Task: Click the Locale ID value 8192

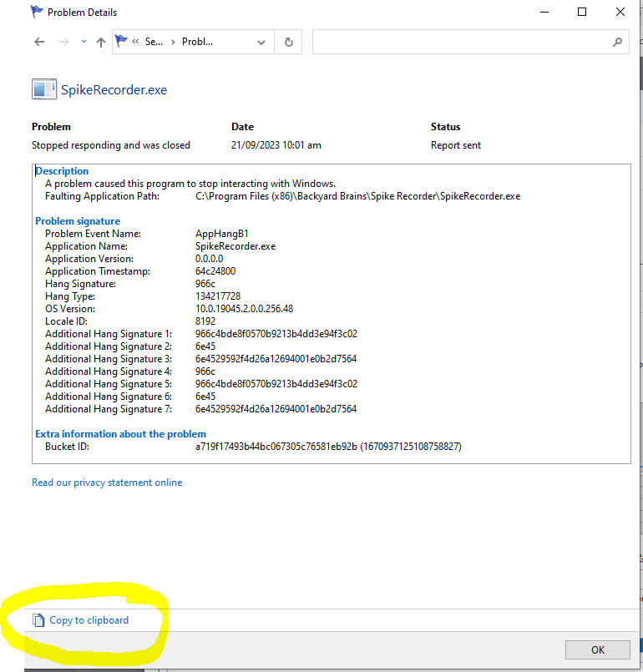Action: coord(205,321)
